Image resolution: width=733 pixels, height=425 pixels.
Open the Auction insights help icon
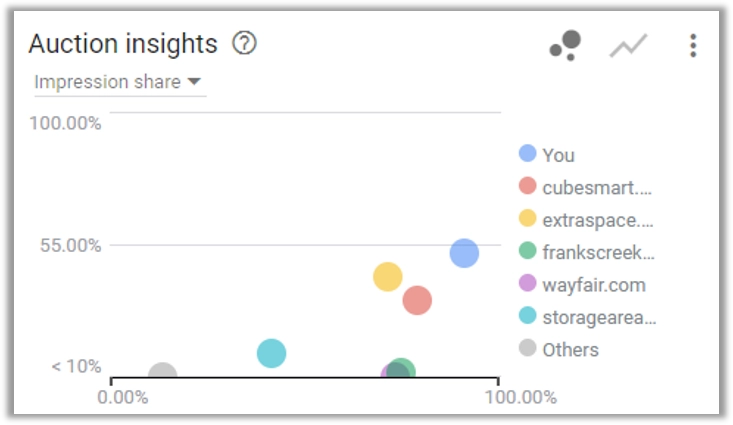tap(244, 43)
